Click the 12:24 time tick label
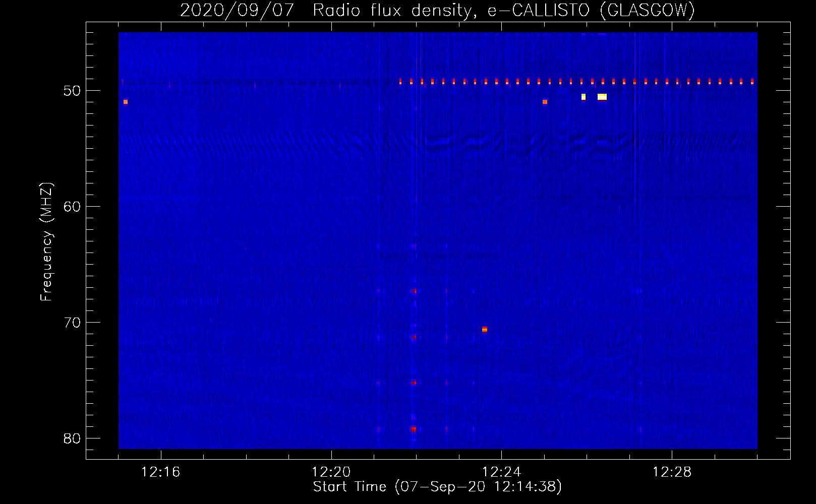The height and width of the screenshot is (504, 816). pyautogui.click(x=502, y=472)
